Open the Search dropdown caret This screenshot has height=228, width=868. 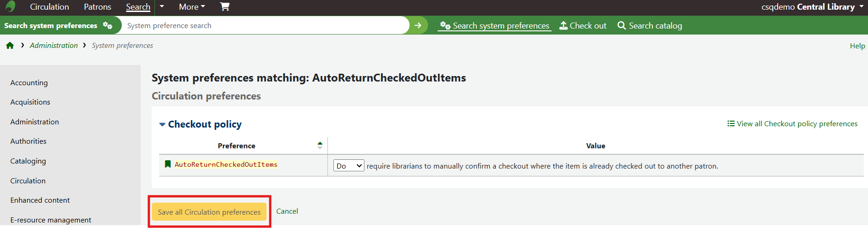coord(162,6)
